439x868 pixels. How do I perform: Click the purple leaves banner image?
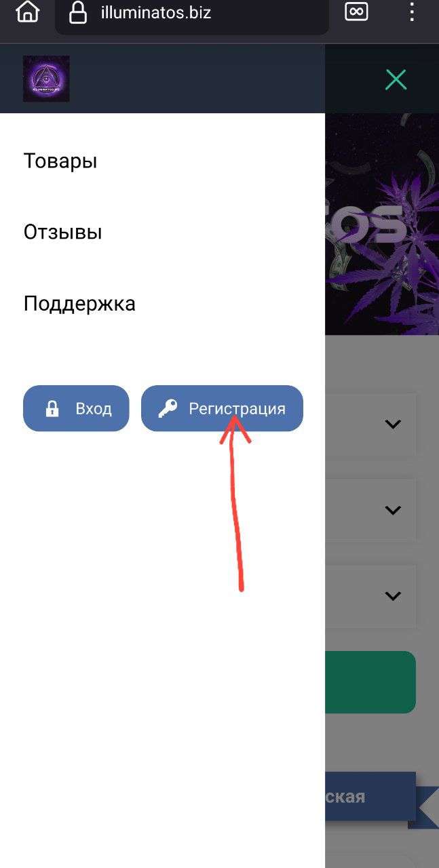pos(382,224)
